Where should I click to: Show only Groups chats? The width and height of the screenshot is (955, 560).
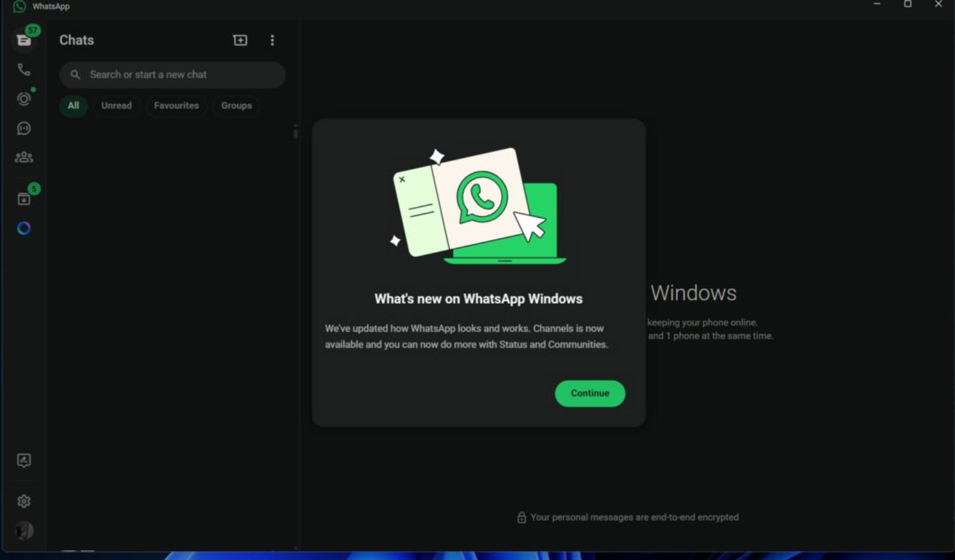236,105
